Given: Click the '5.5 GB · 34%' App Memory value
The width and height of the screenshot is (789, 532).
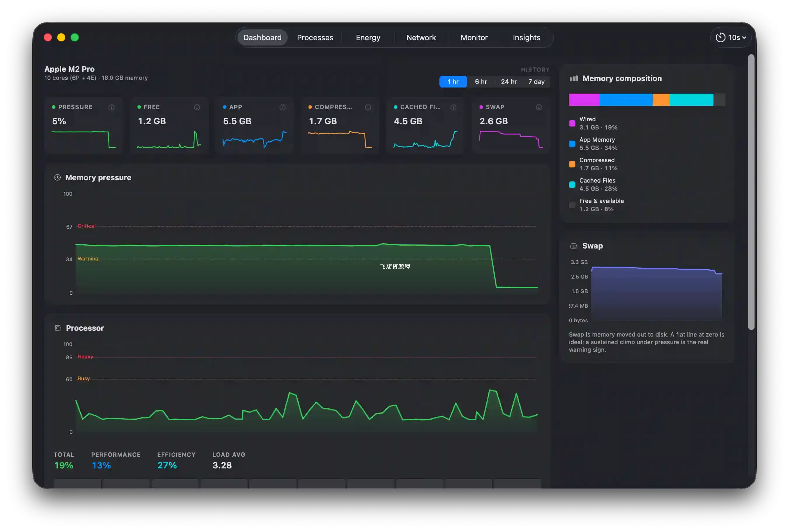Looking at the screenshot, I should (x=598, y=148).
